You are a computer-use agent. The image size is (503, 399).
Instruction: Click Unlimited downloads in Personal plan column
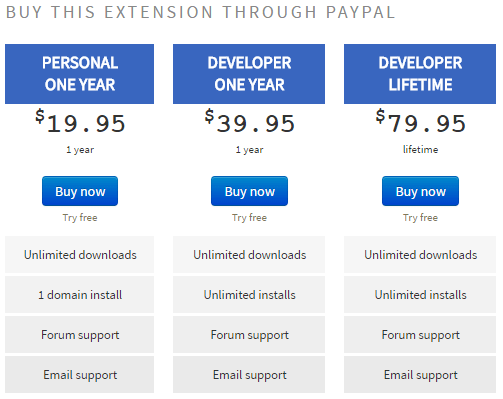(x=79, y=255)
